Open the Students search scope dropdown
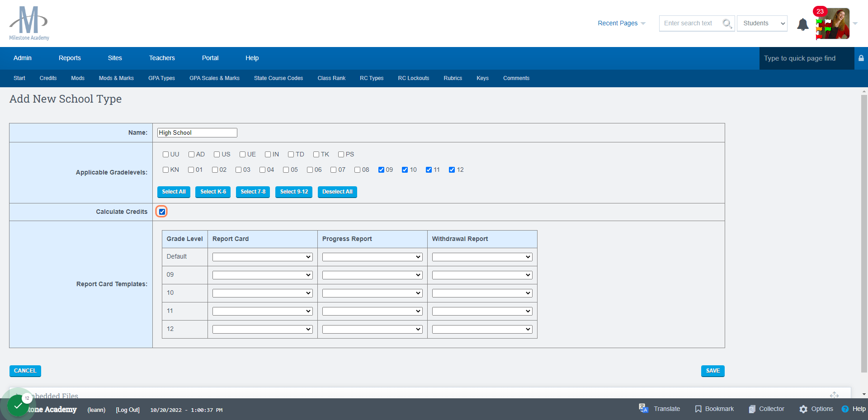Viewport: 868px width, 420px height. [x=762, y=24]
